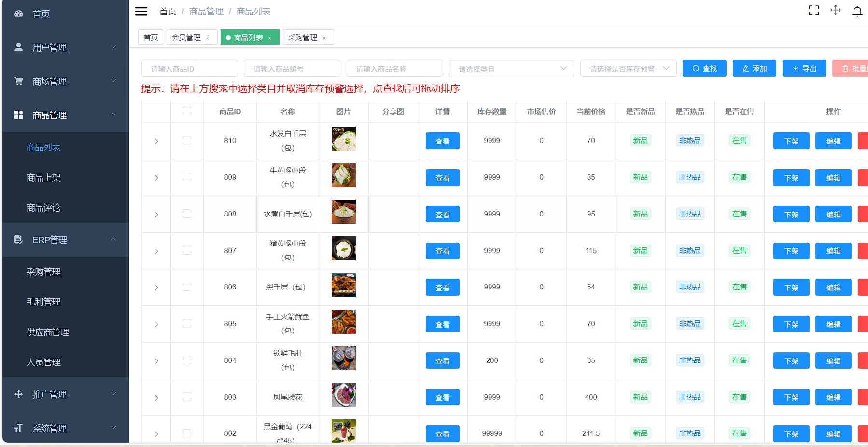Open the 请选择类目 category dropdown
Image resolution: width=868 pixels, height=447 pixels.
point(511,68)
